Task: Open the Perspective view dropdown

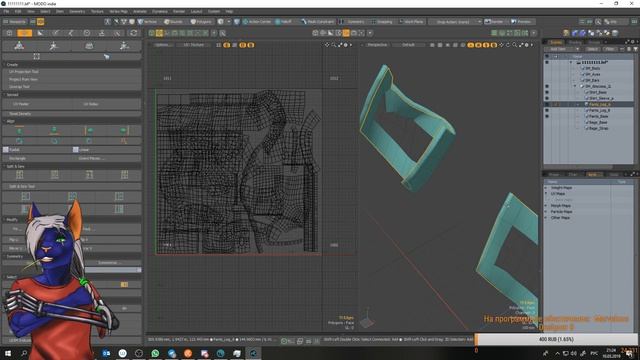Action: (x=377, y=45)
